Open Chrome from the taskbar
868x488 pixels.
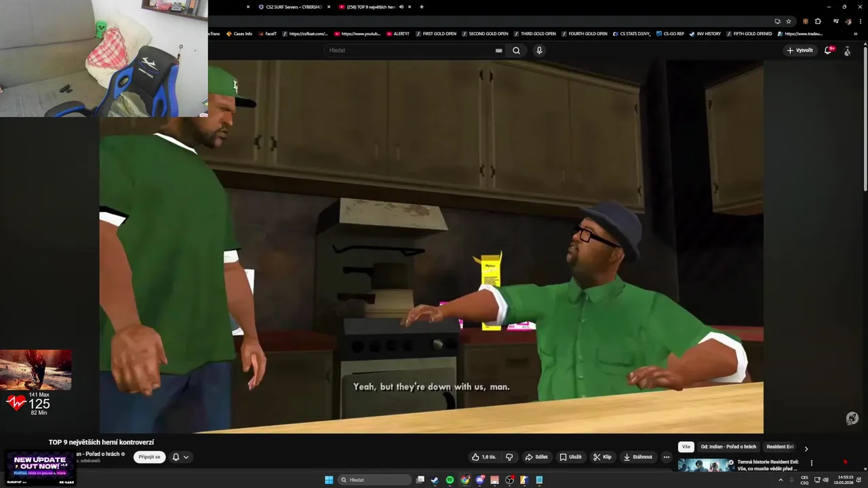[465, 480]
